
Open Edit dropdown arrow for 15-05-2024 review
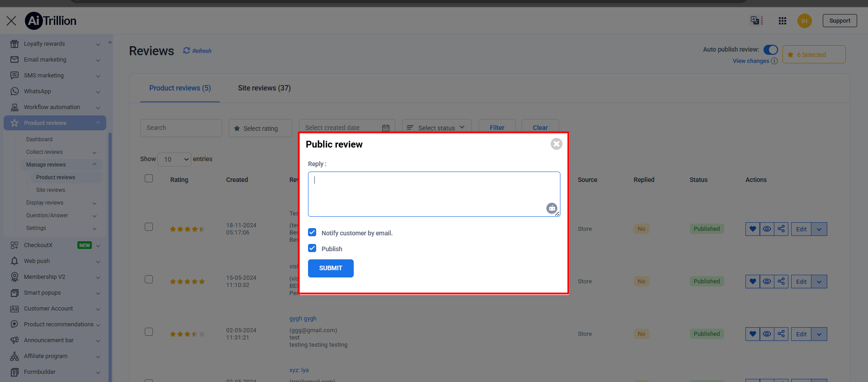click(819, 282)
